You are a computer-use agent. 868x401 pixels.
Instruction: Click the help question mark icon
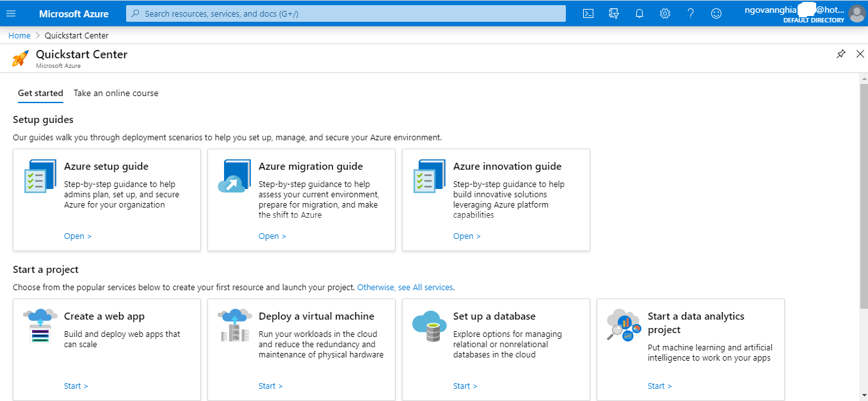(x=691, y=13)
